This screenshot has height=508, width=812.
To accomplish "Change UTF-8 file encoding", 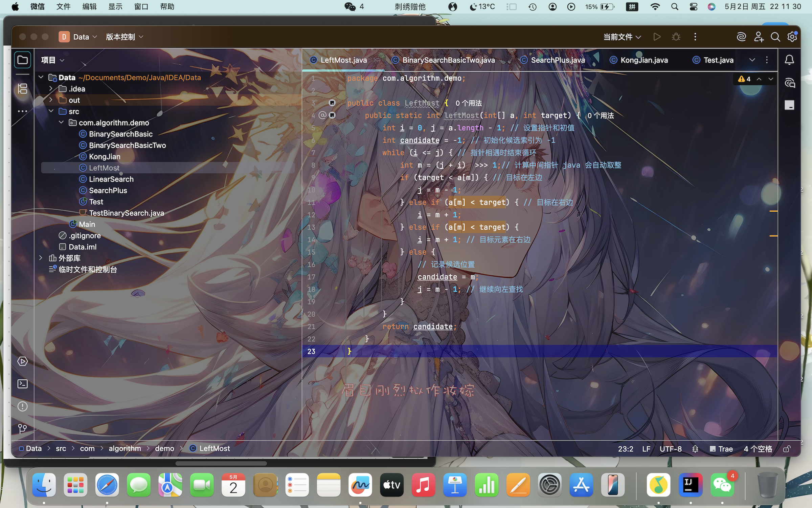I will [671, 449].
